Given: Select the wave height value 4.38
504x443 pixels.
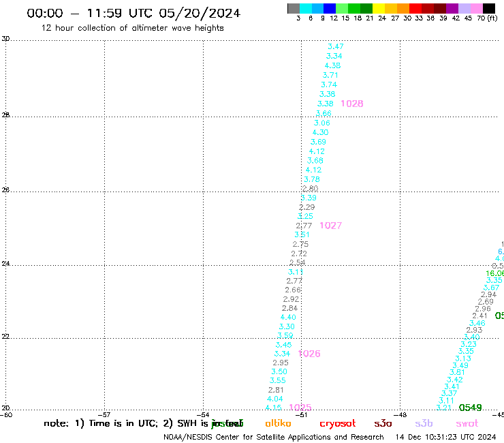Looking at the screenshot, I should [332, 65].
